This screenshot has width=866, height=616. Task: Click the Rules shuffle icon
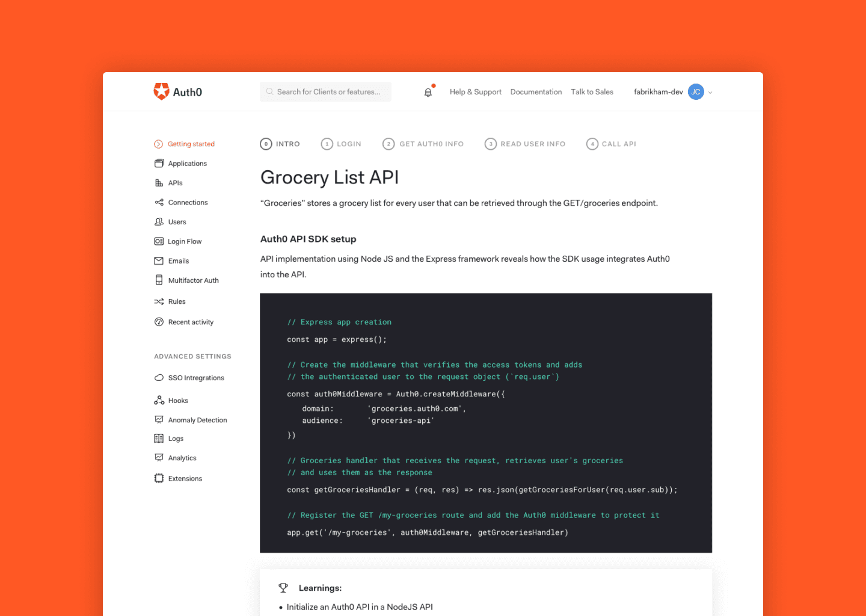click(159, 301)
